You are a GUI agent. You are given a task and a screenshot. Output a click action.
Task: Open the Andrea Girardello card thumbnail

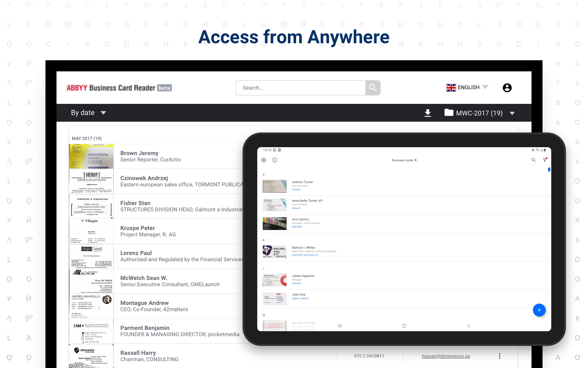tap(91, 306)
